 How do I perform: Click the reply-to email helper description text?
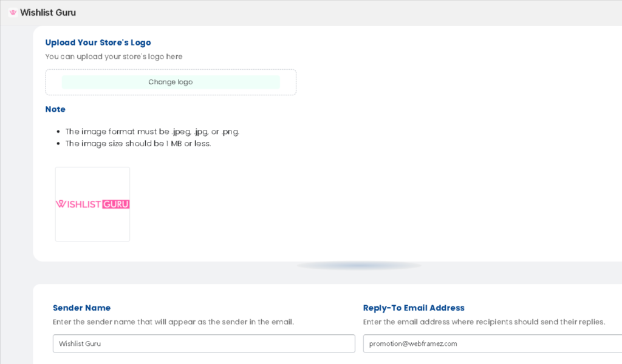(x=484, y=322)
